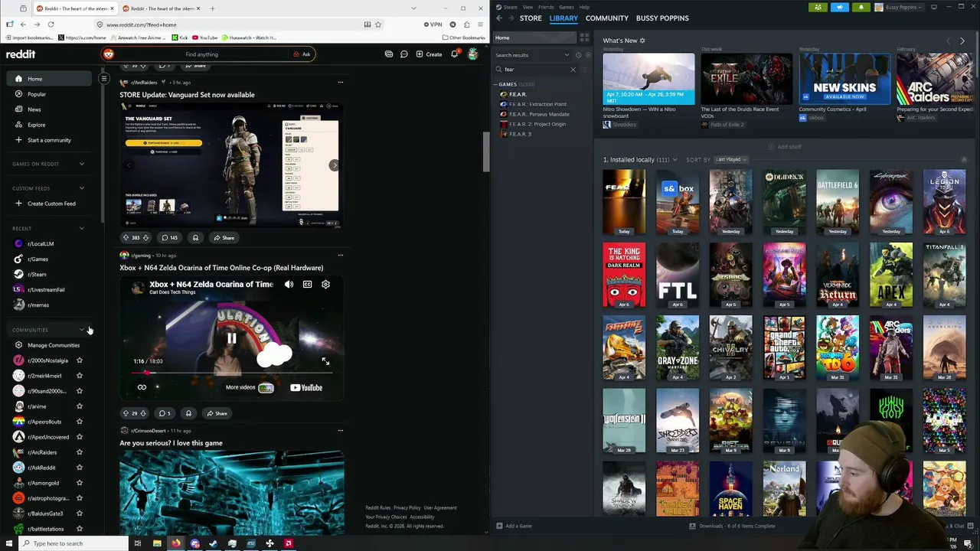Image resolution: width=980 pixels, height=551 pixels.
Task: Open options menu on r/gaming post
Action: 341,255
